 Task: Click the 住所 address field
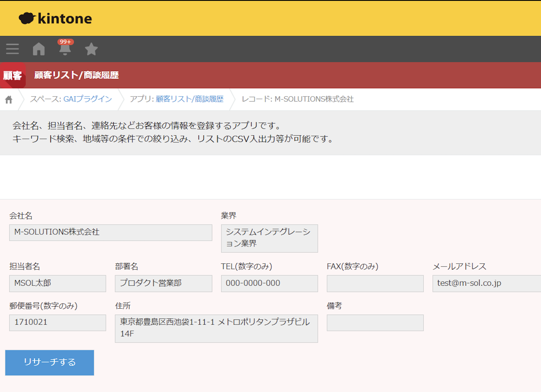tap(216, 328)
